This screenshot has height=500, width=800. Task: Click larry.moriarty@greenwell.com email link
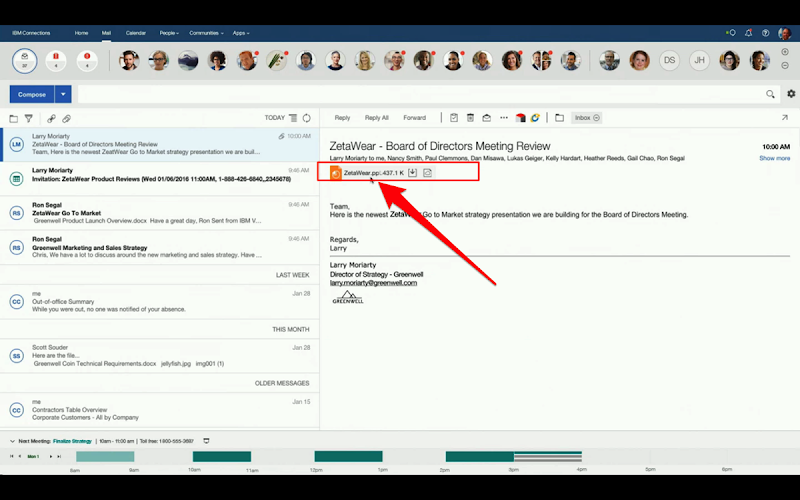pyautogui.click(x=373, y=283)
